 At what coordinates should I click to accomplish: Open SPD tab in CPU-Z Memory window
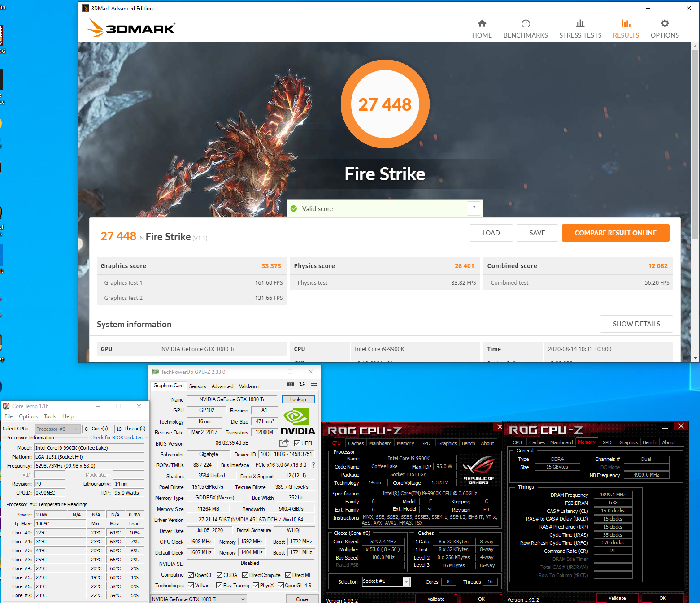click(607, 442)
